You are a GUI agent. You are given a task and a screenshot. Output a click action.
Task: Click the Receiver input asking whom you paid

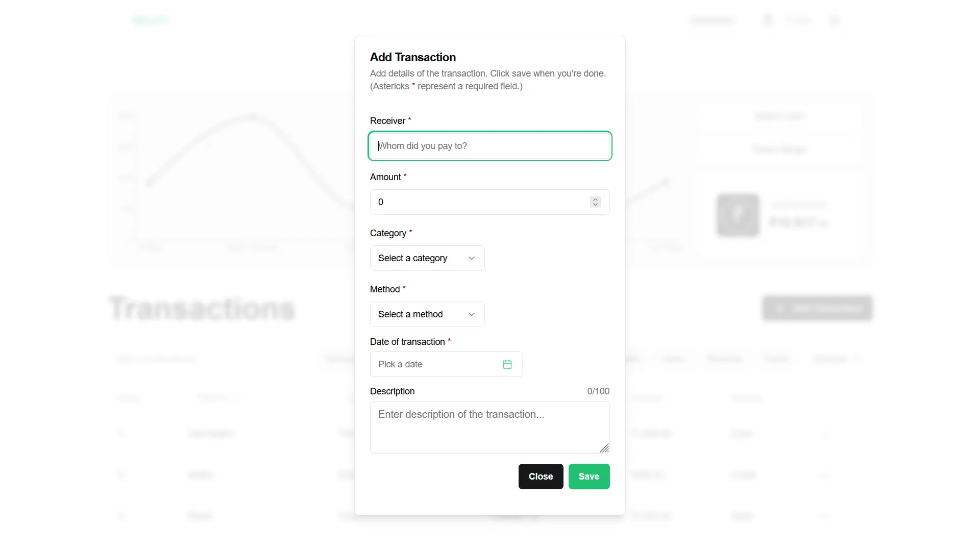point(489,146)
